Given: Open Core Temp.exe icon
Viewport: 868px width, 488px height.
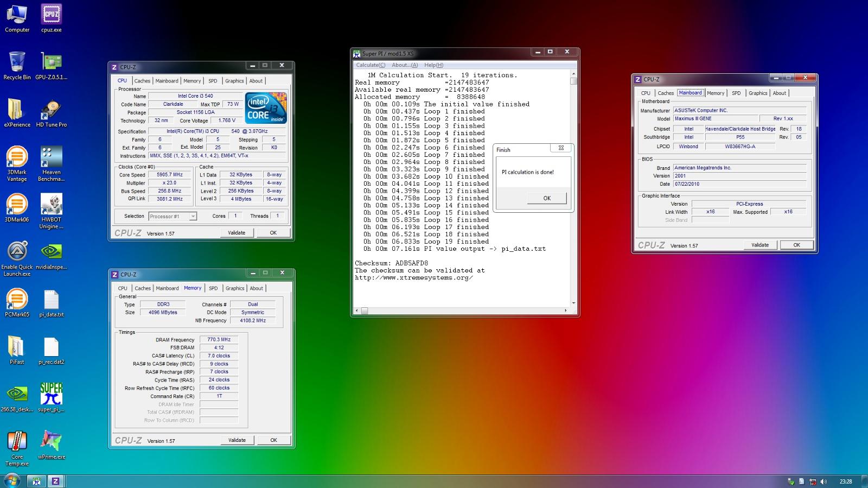Looking at the screenshot, I should [17, 448].
